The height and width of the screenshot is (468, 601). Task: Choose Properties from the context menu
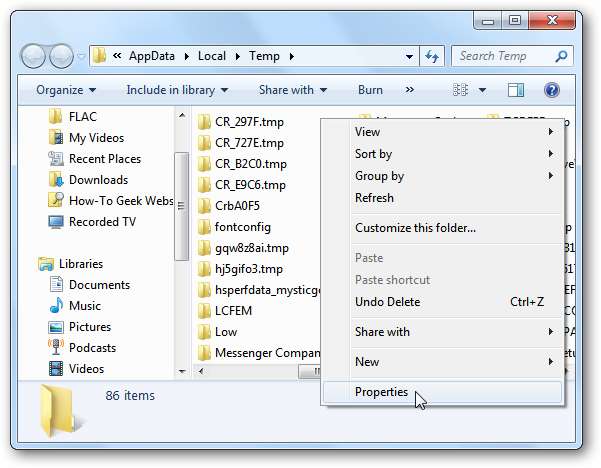tap(381, 392)
